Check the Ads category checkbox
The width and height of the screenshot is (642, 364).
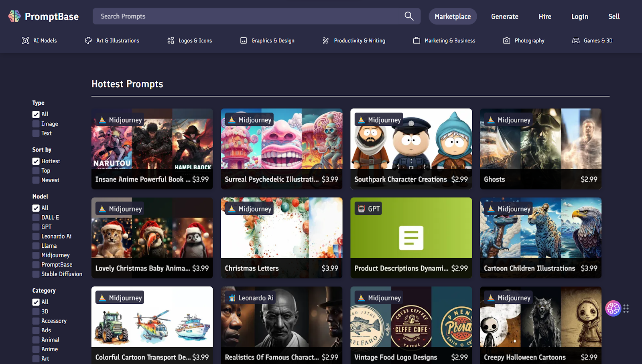(x=36, y=330)
